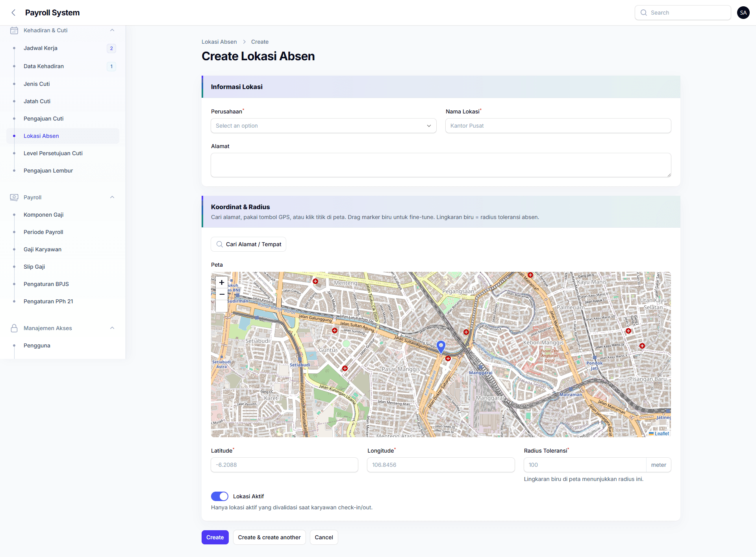Focus the Longitude input field

pyautogui.click(x=441, y=465)
